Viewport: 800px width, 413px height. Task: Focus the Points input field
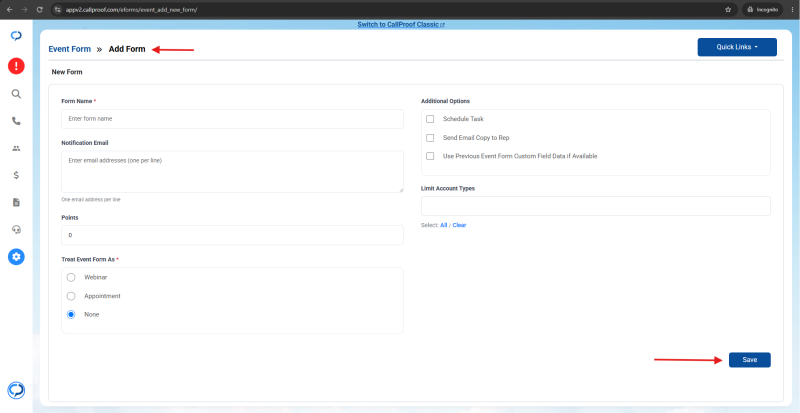coord(232,235)
